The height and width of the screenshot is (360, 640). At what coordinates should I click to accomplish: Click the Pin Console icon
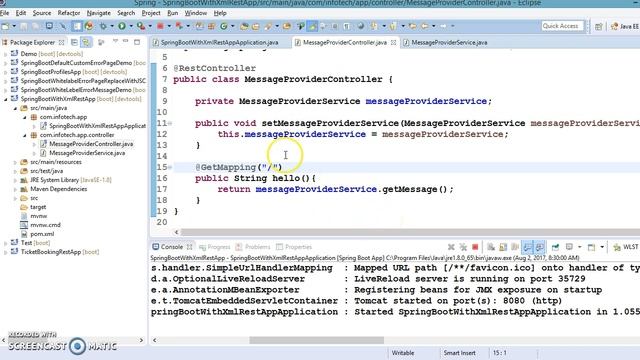coord(556,247)
